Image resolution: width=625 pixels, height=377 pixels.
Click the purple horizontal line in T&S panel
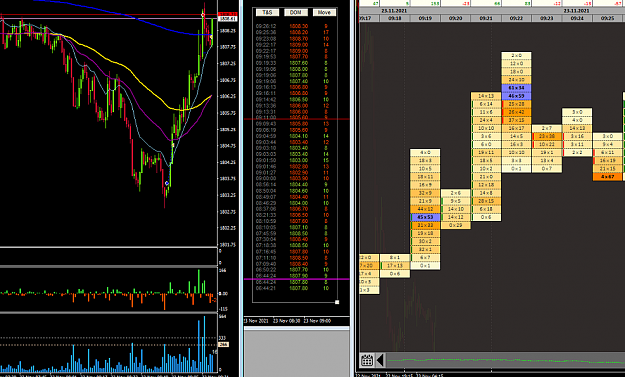[x=297, y=279]
